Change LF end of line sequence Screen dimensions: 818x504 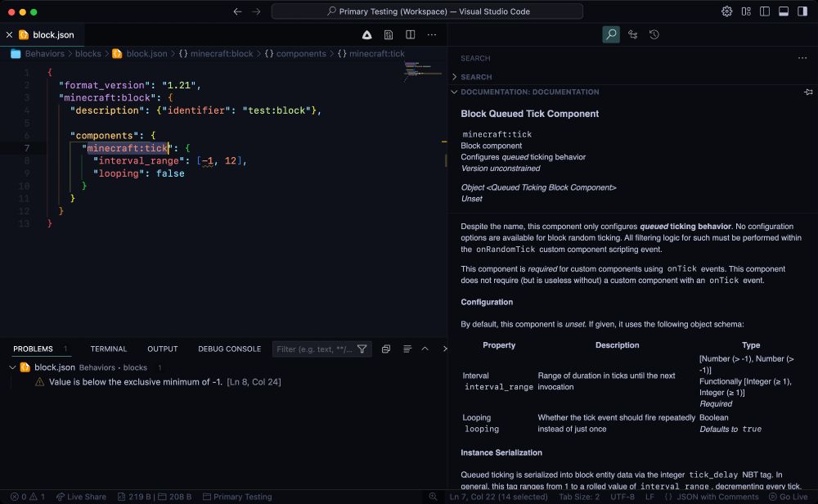(x=649, y=497)
